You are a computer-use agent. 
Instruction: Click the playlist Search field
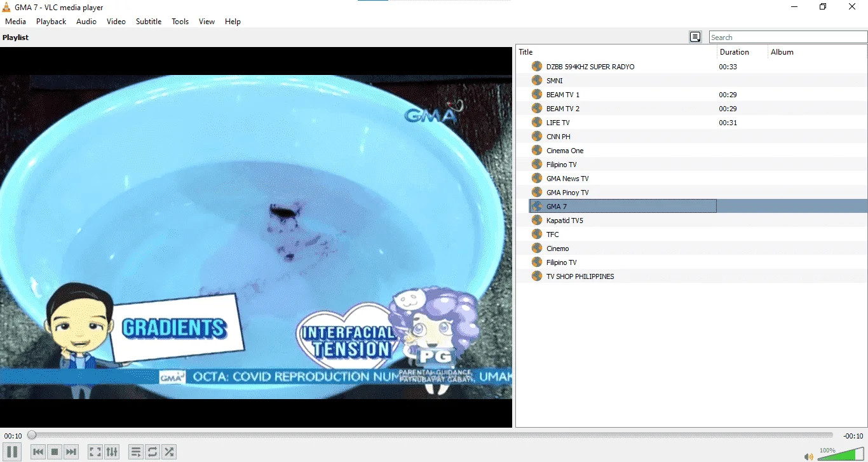tap(788, 37)
